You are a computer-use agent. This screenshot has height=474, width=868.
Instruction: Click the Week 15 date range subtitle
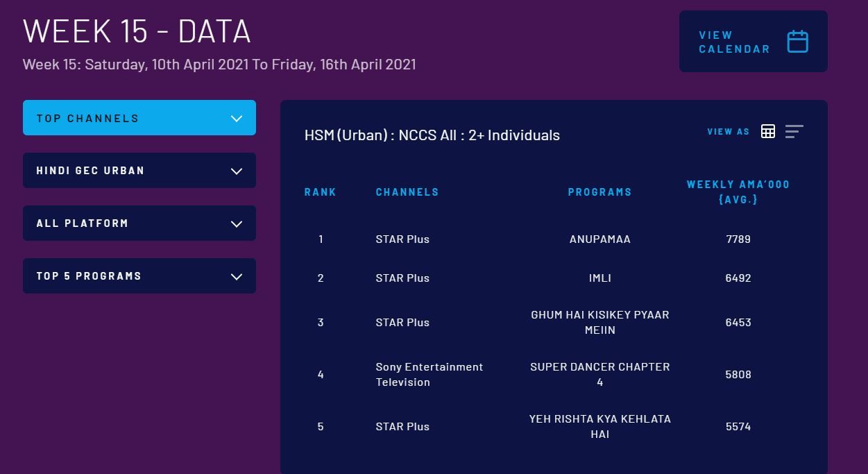[219, 65]
